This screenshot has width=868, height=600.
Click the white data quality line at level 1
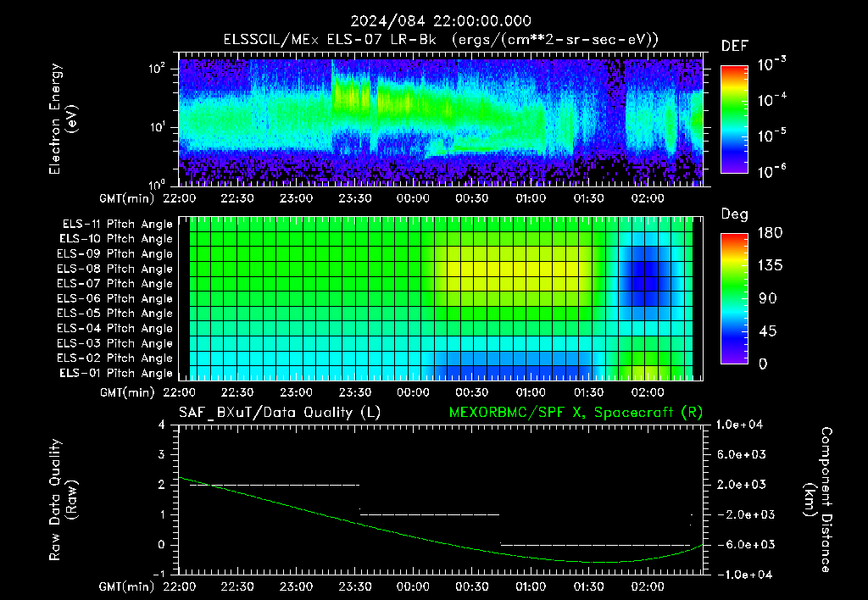pyautogui.click(x=430, y=514)
